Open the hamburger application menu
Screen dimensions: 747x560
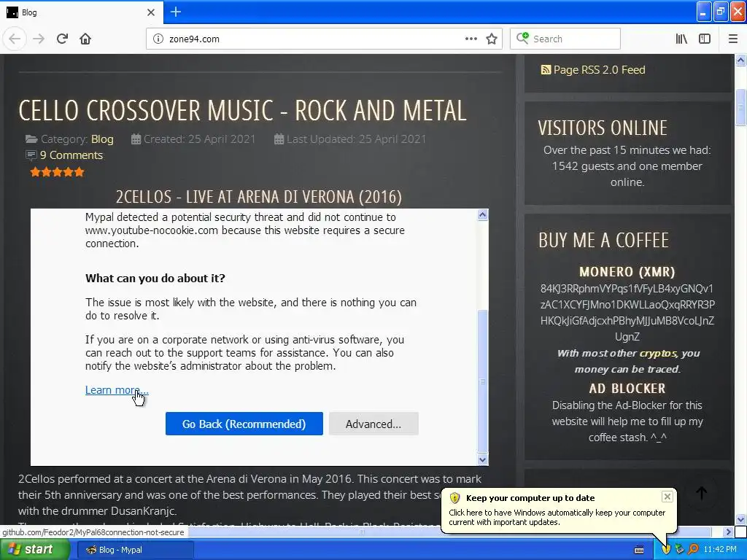tap(732, 39)
